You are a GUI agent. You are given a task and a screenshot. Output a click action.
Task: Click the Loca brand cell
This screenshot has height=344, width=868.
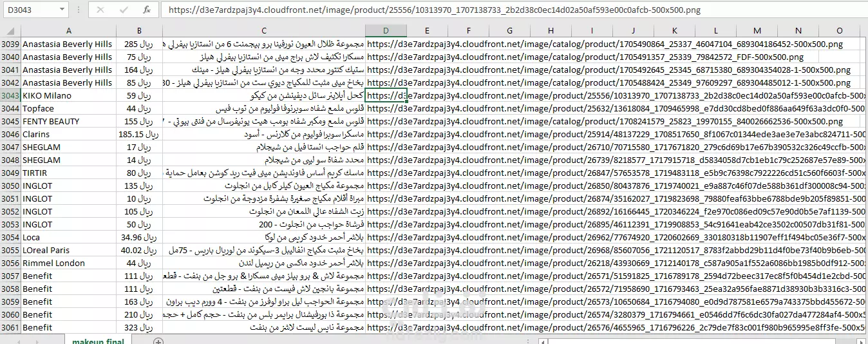[68, 237]
